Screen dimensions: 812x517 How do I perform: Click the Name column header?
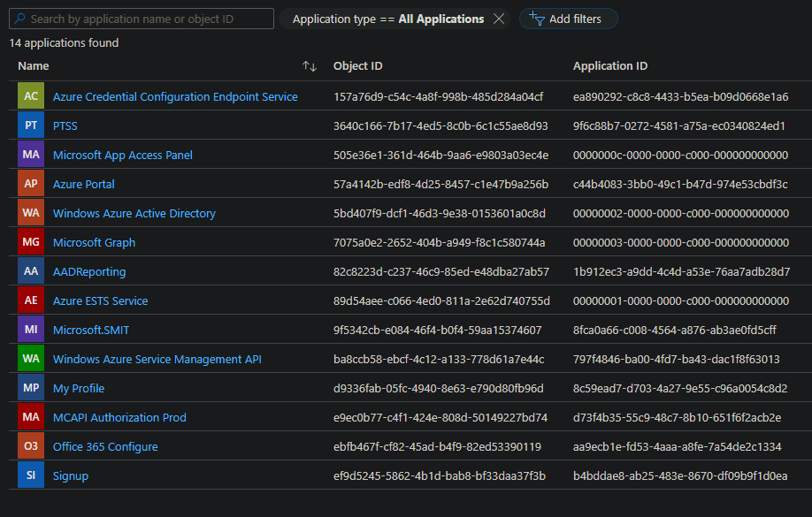(34, 65)
